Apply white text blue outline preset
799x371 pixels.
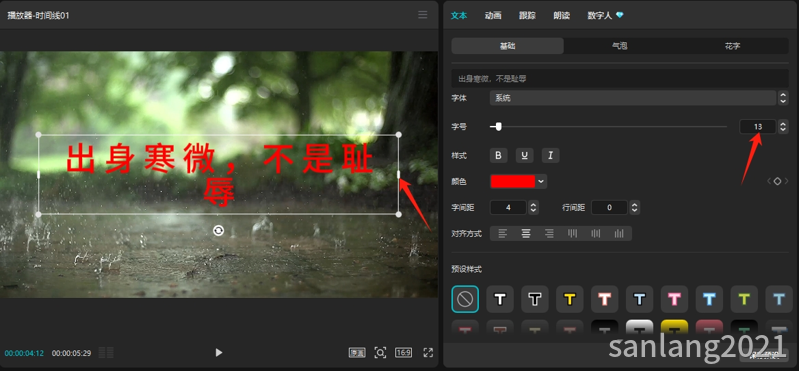pos(709,299)
